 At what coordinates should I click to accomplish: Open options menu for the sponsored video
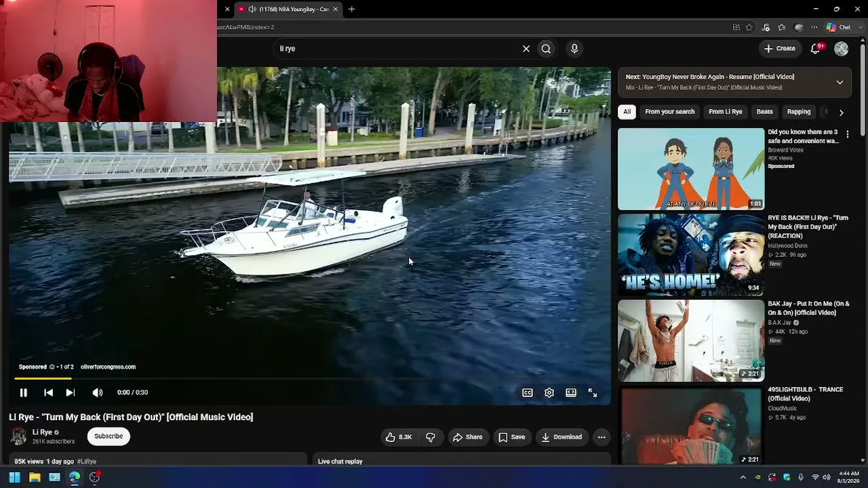847,135
